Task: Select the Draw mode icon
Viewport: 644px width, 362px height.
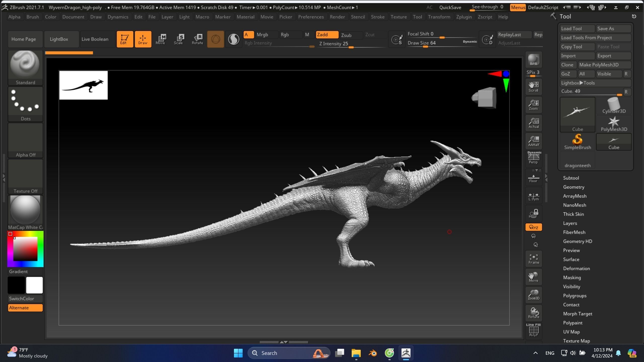Action: click(143, 39)
